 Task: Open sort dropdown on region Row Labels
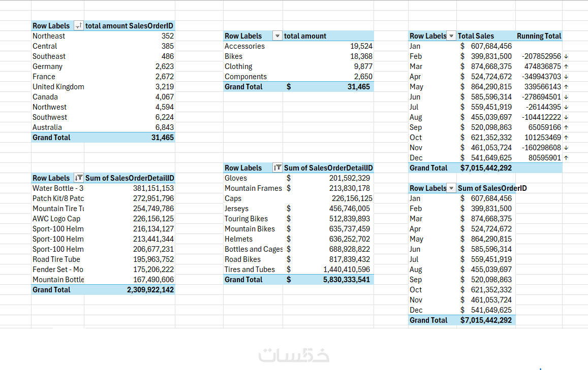click(79, 26)
